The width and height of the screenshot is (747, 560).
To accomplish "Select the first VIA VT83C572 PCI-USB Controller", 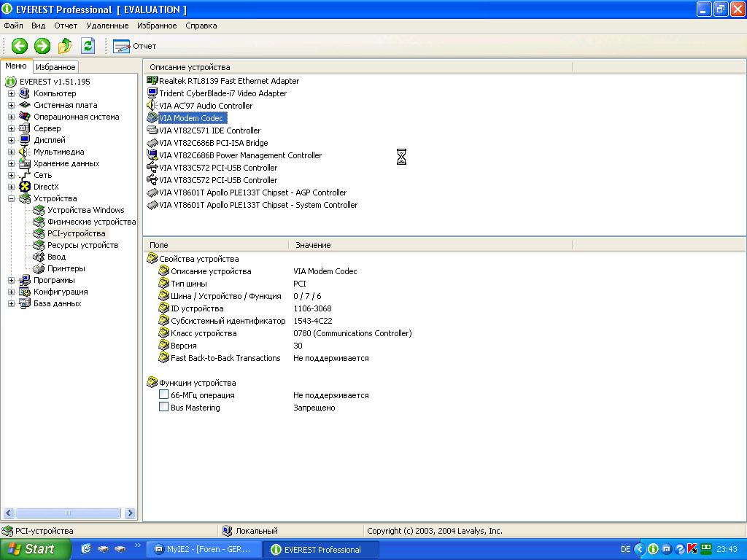I will (218, 167).
